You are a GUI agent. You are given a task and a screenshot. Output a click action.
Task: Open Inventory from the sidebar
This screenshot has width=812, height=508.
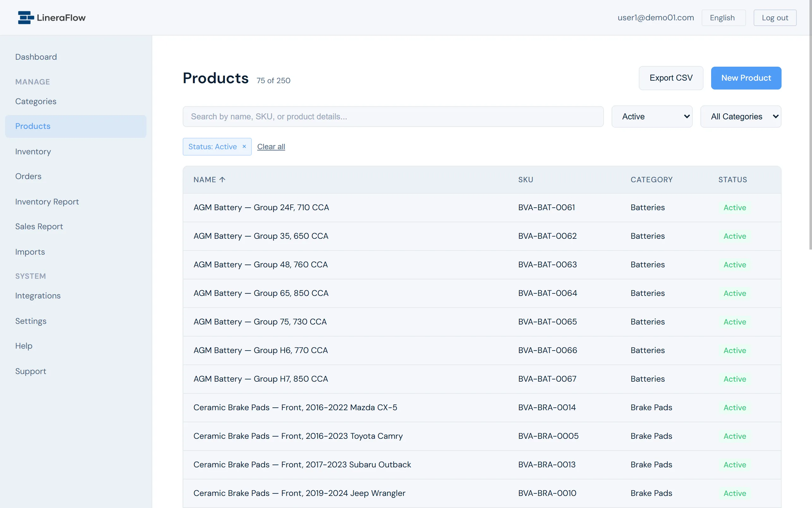tap(33, 151)
